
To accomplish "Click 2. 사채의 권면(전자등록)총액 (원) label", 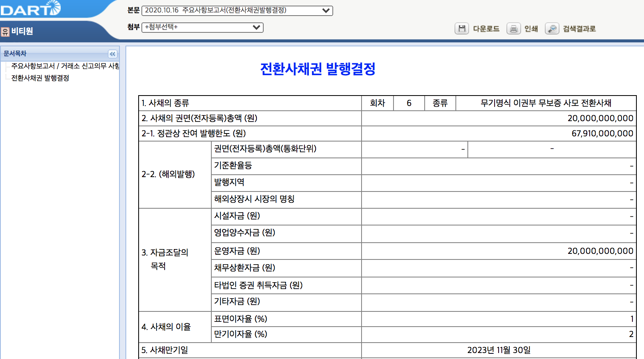I will tap(199, 118).
